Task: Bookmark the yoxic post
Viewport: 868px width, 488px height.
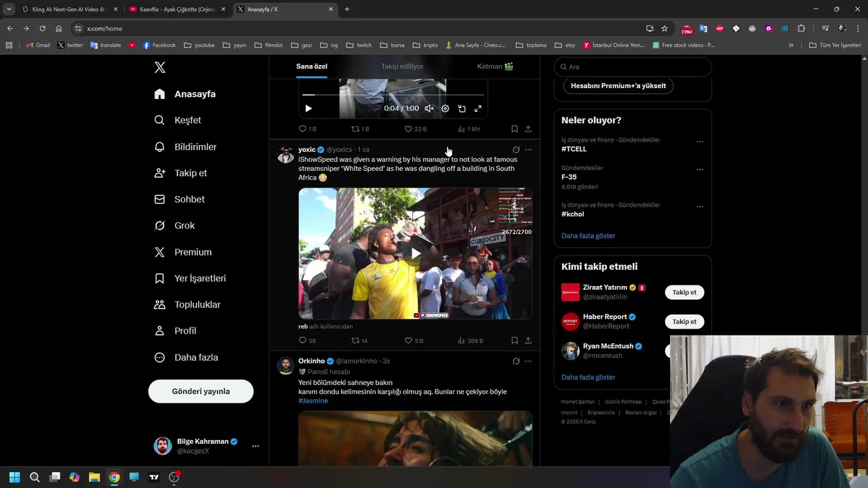Action: (515, 340)
